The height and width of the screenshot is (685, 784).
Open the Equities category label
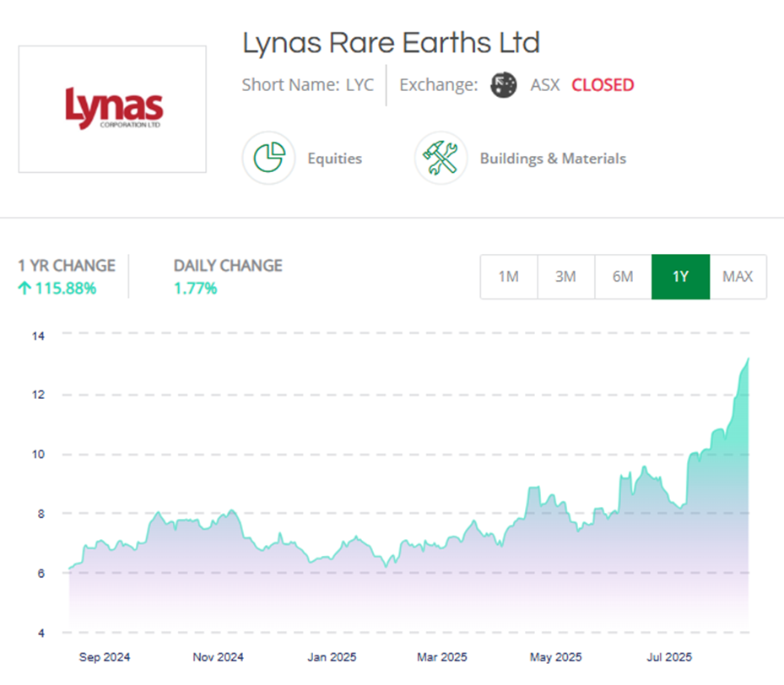(334, 159)
